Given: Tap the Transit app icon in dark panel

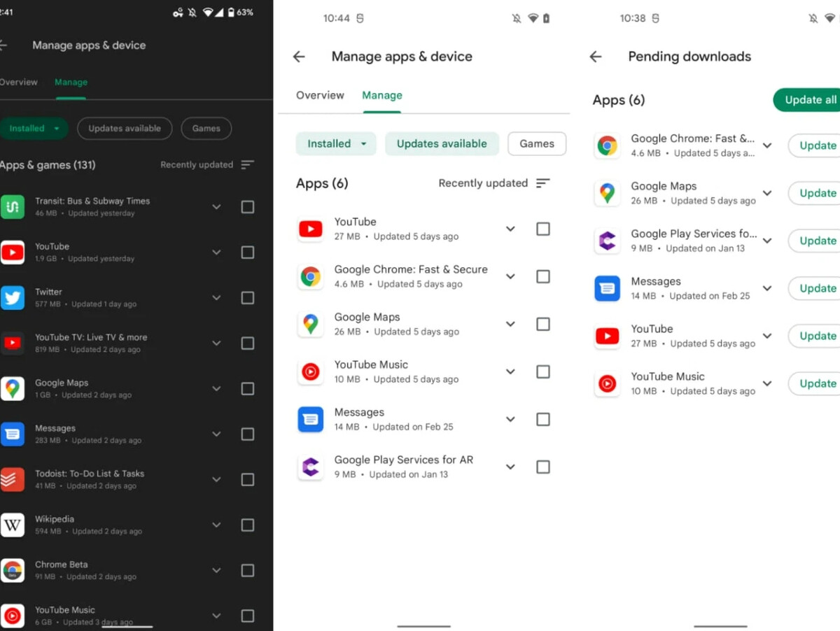Looking at the screenshot, I should tap(12, 206).
